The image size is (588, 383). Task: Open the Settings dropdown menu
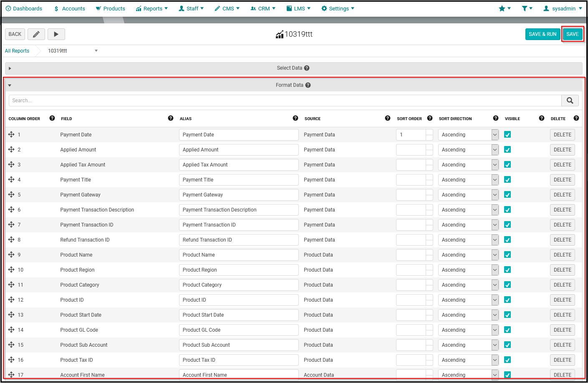338,8
